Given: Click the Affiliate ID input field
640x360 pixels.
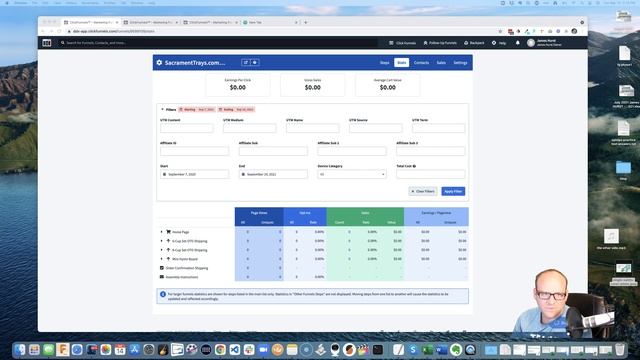Looking at the screenshot, I should 194,151.
